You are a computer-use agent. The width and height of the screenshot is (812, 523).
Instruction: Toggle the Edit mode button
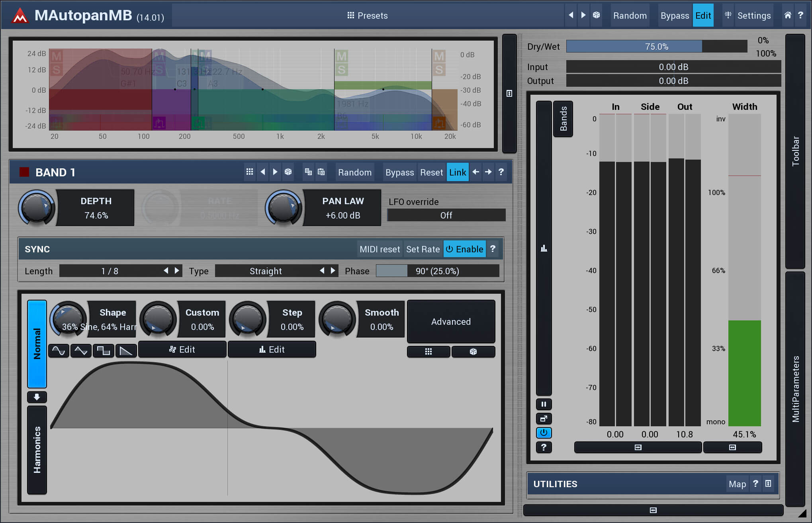(x=703, y=16)
